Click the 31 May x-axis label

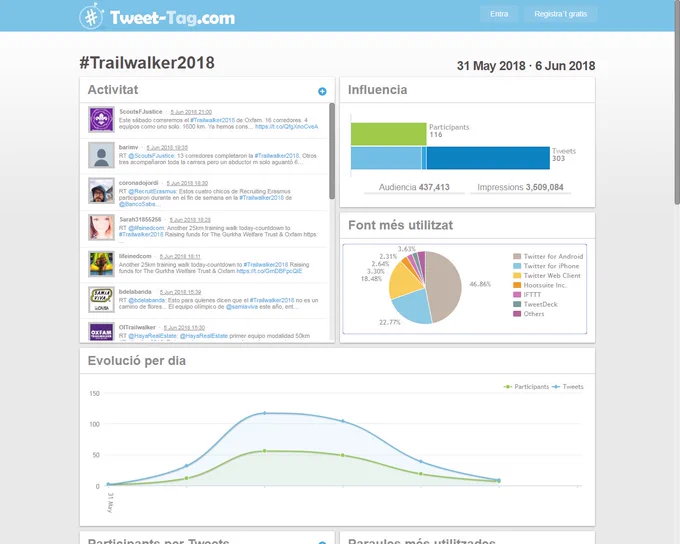point(110,502)
